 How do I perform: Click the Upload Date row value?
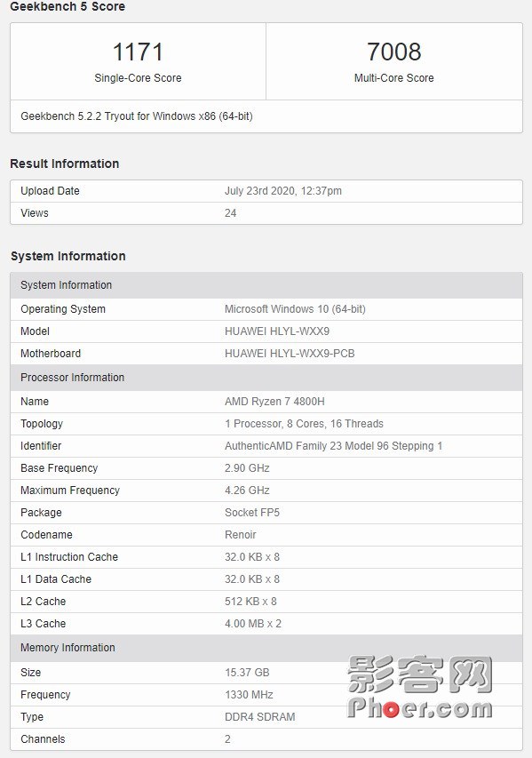pyautogui.click(x=282, y=191)
